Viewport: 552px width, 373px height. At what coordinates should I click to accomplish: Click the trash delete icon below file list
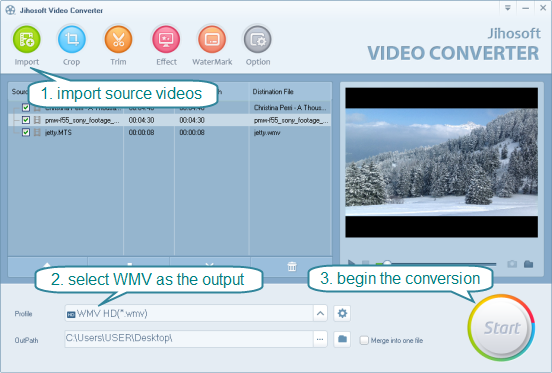point(292,266)
